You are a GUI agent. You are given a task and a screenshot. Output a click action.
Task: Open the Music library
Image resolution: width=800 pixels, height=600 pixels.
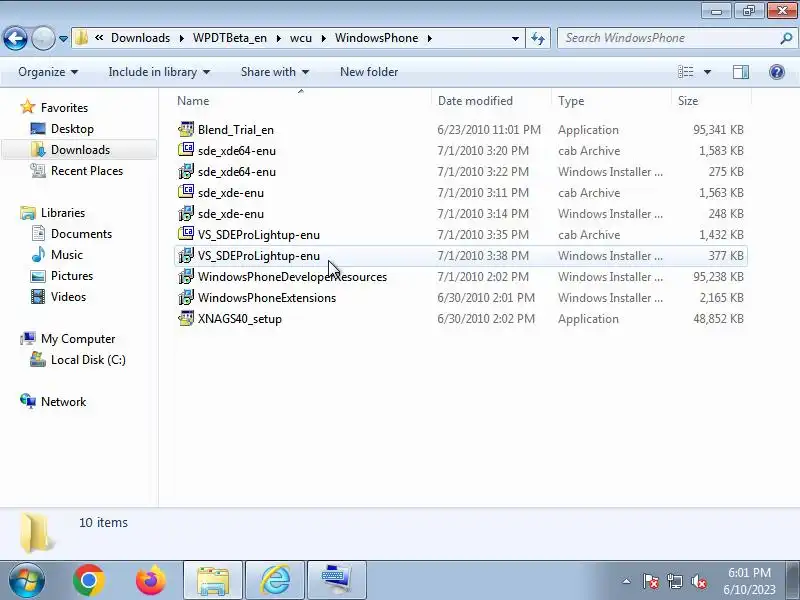click(x=67, y=255)
